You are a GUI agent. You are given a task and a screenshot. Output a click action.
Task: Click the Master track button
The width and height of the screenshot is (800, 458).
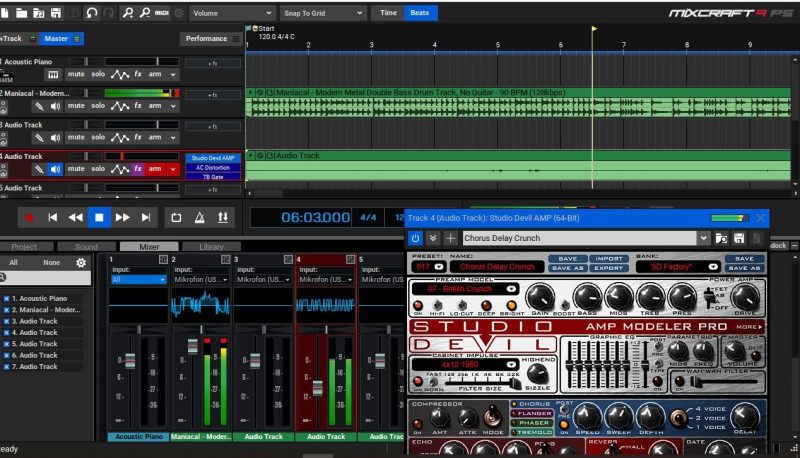tap(61, 39)
